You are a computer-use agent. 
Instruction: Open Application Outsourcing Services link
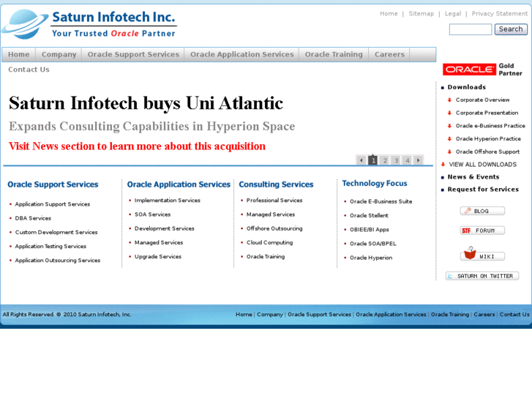pyautogui.click(x=58, y=260)
